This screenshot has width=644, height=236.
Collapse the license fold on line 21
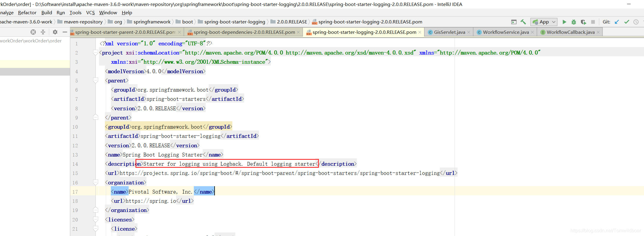95,229
